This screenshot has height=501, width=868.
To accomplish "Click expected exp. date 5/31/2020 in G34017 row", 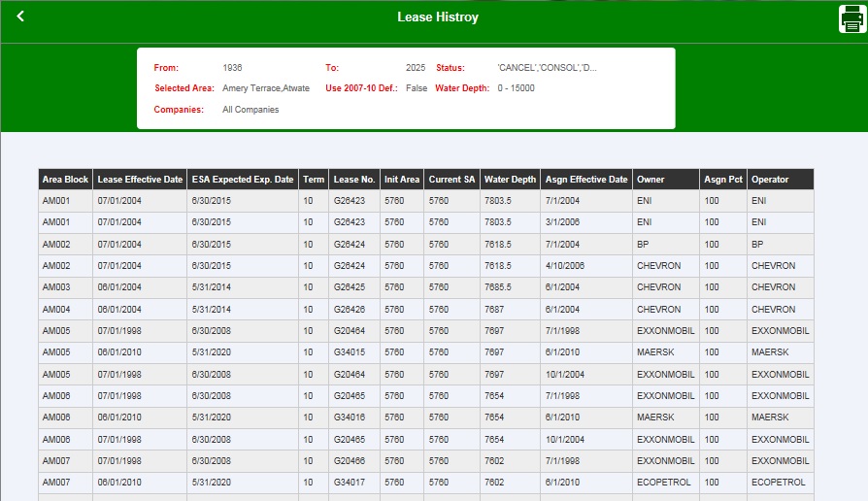I will pos(211,483).
